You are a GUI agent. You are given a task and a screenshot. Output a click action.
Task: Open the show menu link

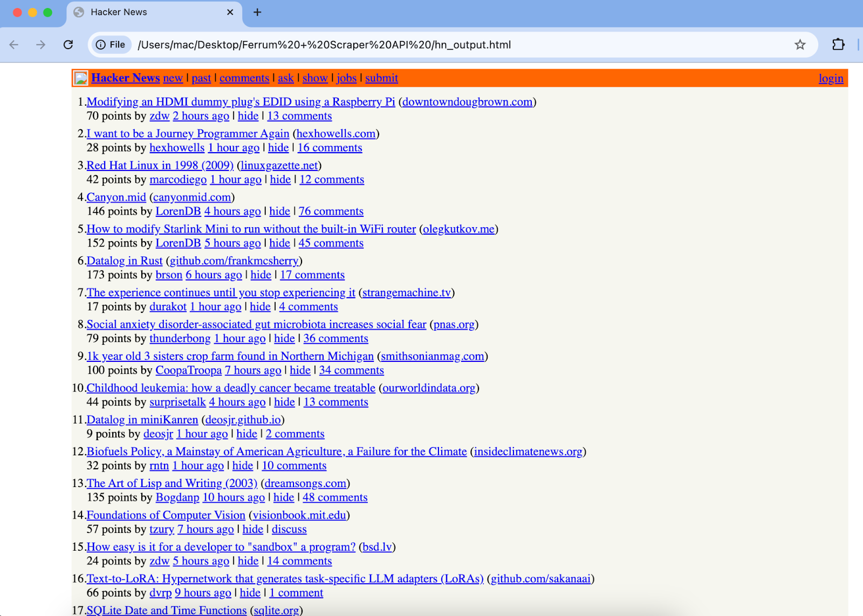315,78
